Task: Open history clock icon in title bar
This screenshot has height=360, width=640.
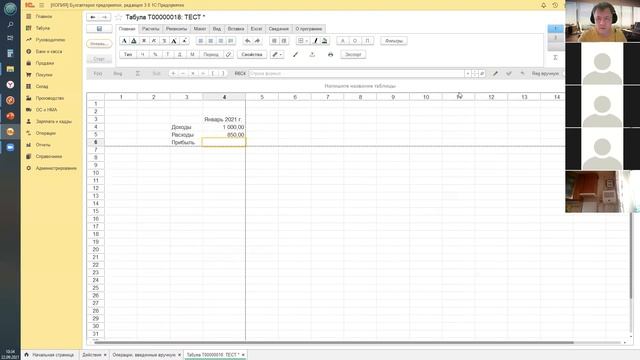Action: point(555,5)
